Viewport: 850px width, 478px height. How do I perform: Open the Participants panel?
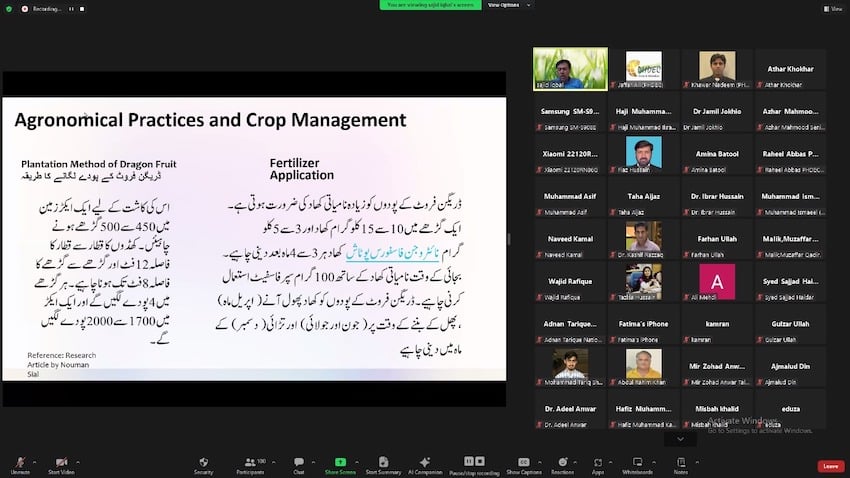(251, 464)
